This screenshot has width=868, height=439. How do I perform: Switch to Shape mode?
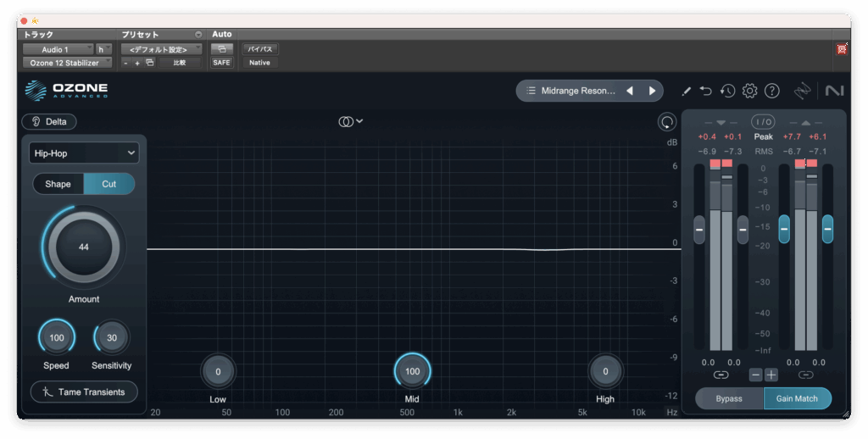tap(58, 184)
